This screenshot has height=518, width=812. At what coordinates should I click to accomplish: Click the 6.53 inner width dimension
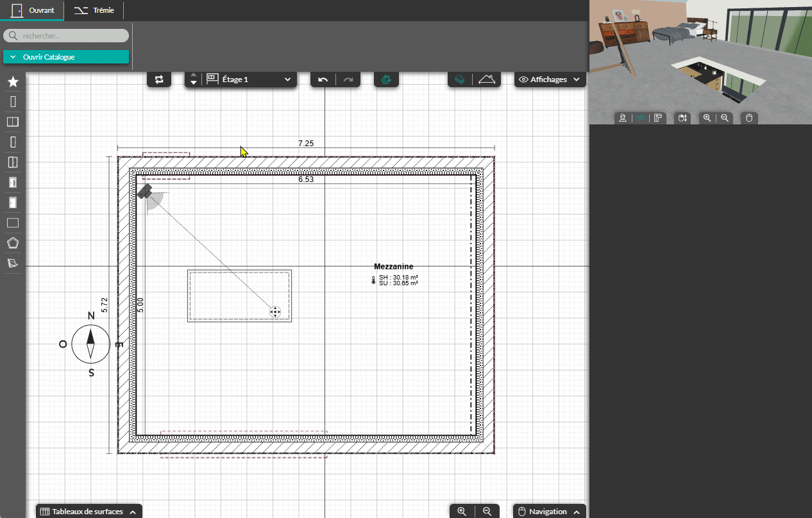[306, 180]
